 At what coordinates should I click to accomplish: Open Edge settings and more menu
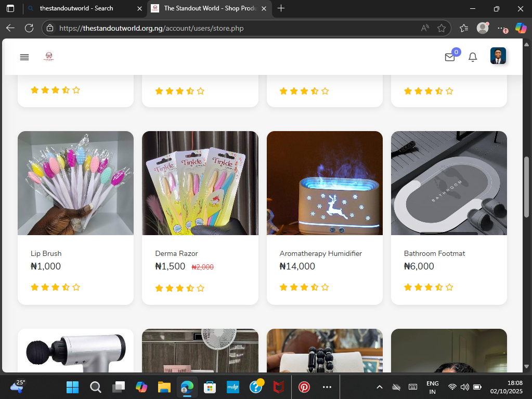click(501, 28)
